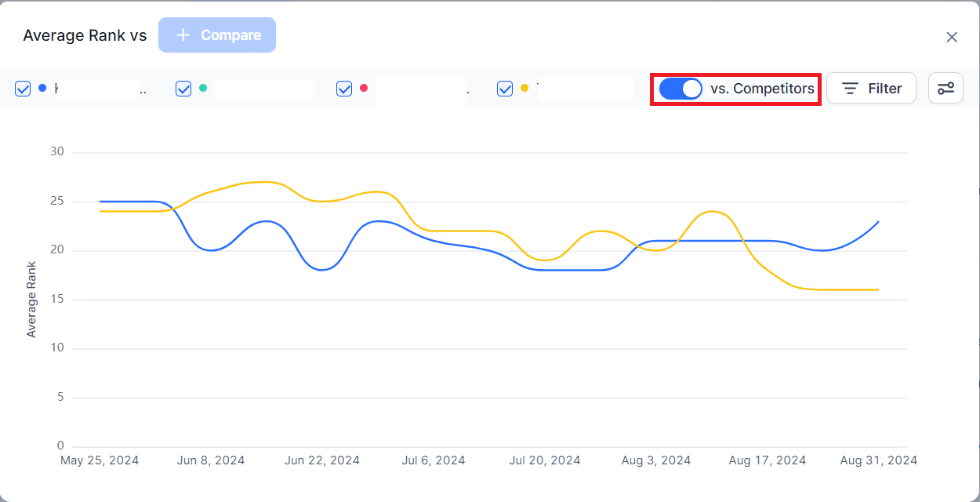
Task: Click the Compare button label
Action: coord(231,35)
